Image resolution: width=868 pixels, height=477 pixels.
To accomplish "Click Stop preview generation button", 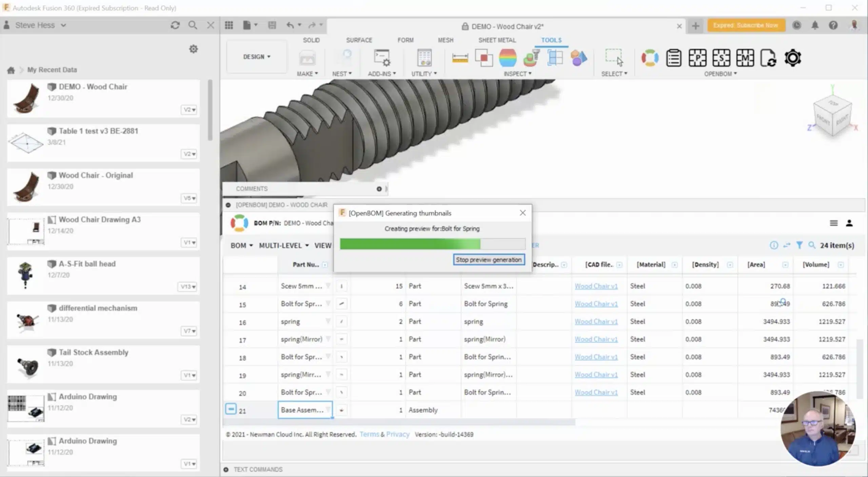I will 489,260.
